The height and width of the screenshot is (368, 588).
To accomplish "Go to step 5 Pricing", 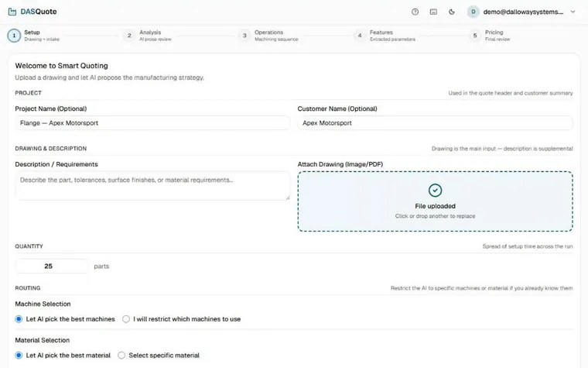I will click(x=490, y=36).
